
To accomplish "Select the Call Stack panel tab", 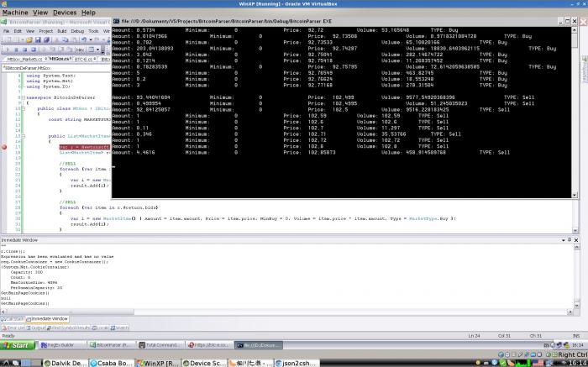I will tap(13, 319).
